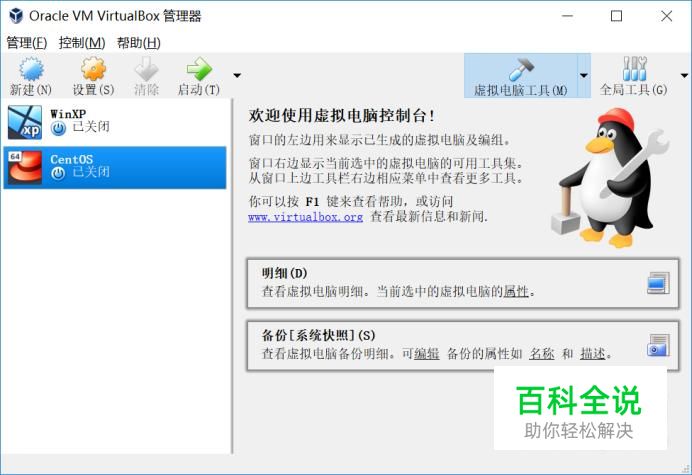Open Settings (设置) gear icon
Viewport: 692px width, 475px height.
(93, 69)
